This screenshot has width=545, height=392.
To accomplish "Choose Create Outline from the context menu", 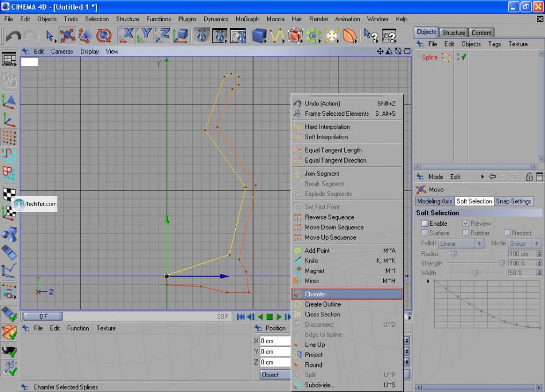I will click(x=347, y=304).
